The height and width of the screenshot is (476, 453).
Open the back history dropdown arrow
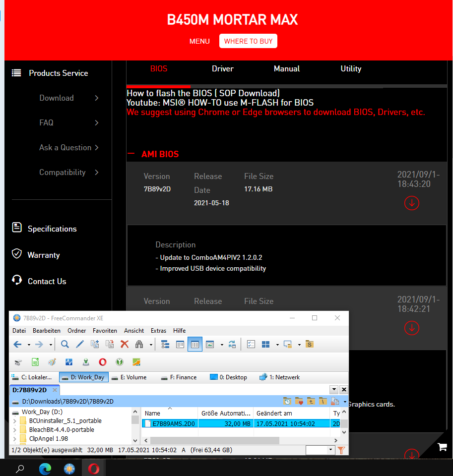29,345
